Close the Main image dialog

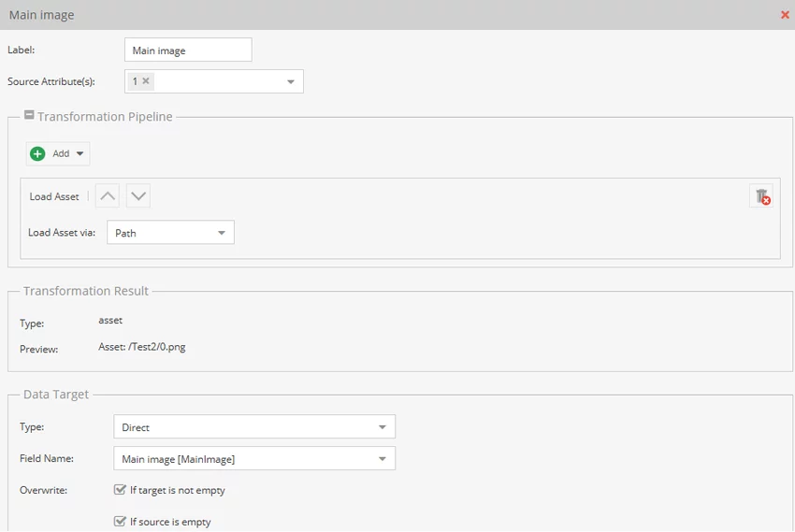click(x=785, y=15)
